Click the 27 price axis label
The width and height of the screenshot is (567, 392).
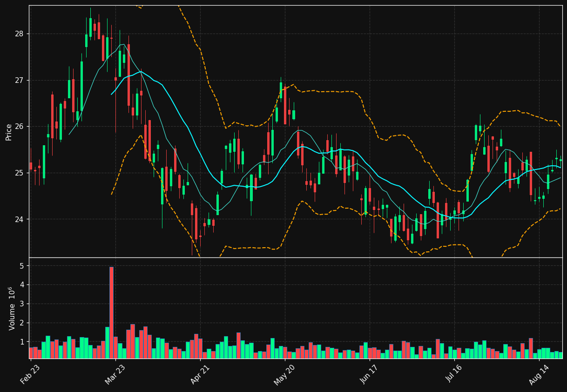[x=19, y=81]
